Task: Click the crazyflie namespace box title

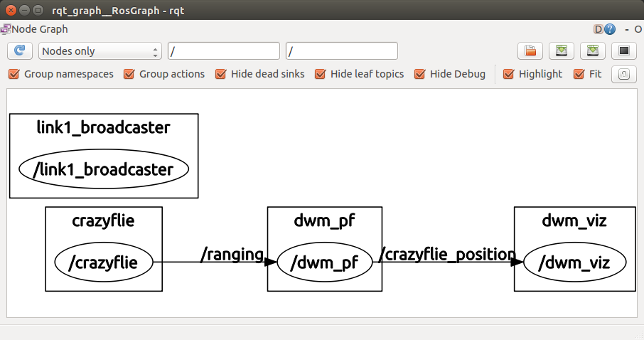Action: point(104,221)
